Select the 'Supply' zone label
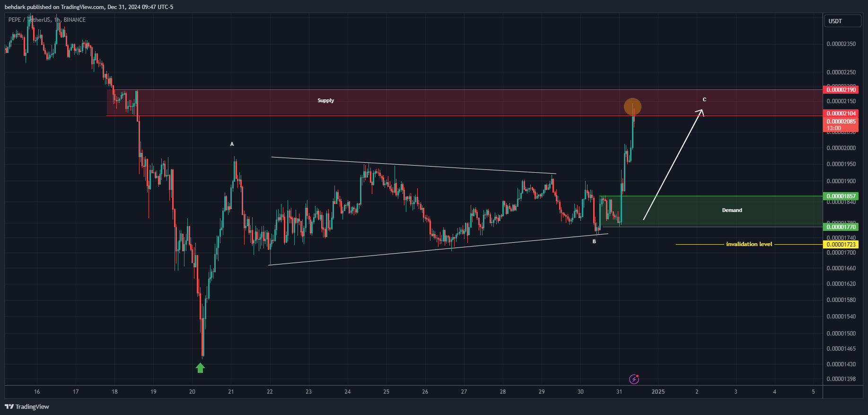868x415 pixels. [x=325, y=100]
